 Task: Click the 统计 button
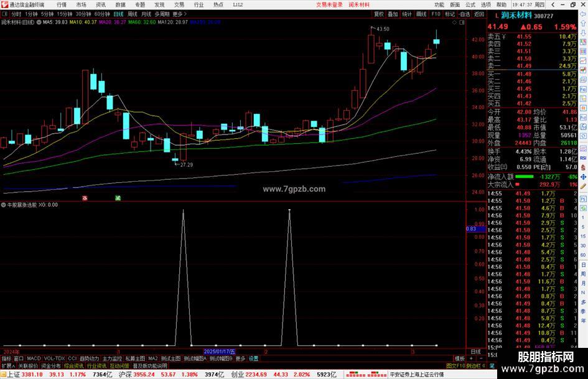tap(407, 14)
